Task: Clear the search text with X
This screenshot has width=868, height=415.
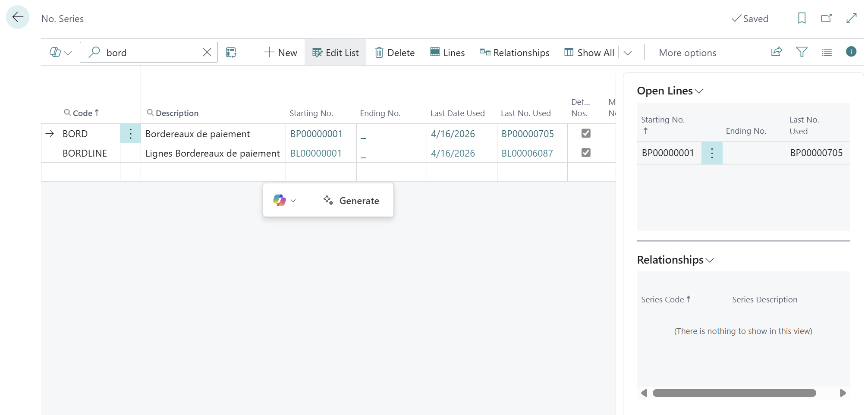Action: 207,52
